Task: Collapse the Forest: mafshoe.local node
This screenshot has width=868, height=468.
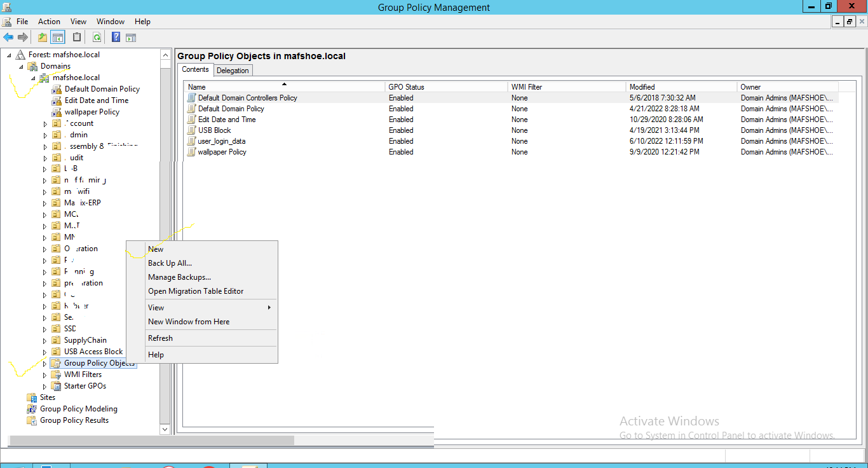Action: (9, 55)
